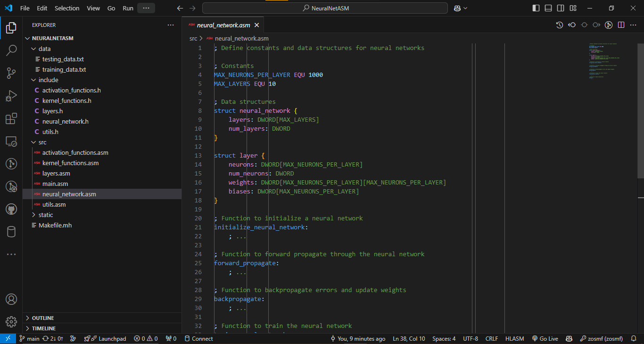This screenshot has height=344, width=644.
Task: Collapse the NEURALNETASM root folder
Action: click(x=102, y=38)
